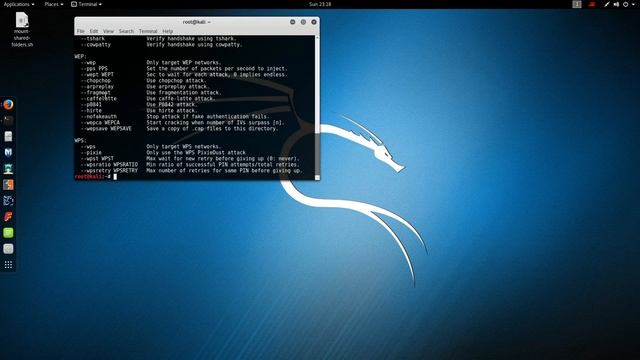Viewport: 640px width, 360px height.
Task: Launch Armitage from the dock
Action: click(8, 169)
